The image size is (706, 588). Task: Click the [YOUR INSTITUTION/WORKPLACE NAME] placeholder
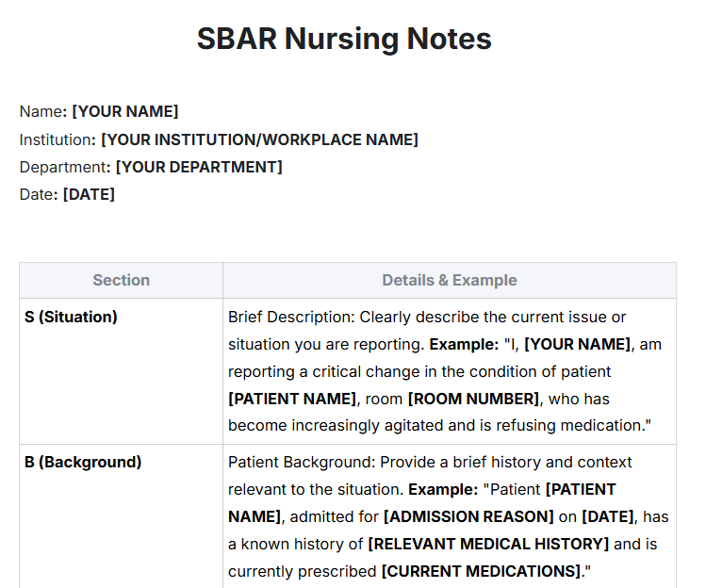click(260, 139)
